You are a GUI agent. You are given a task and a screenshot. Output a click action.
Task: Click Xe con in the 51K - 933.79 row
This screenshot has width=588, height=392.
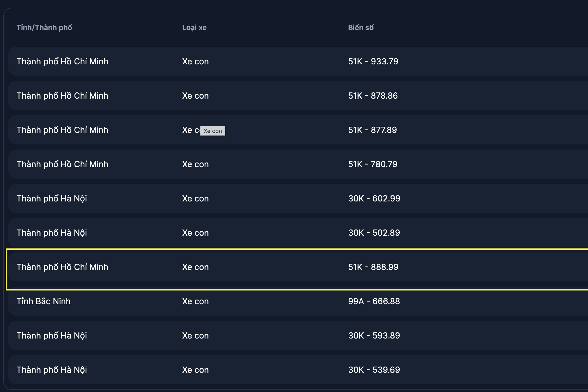pos(195,62)
